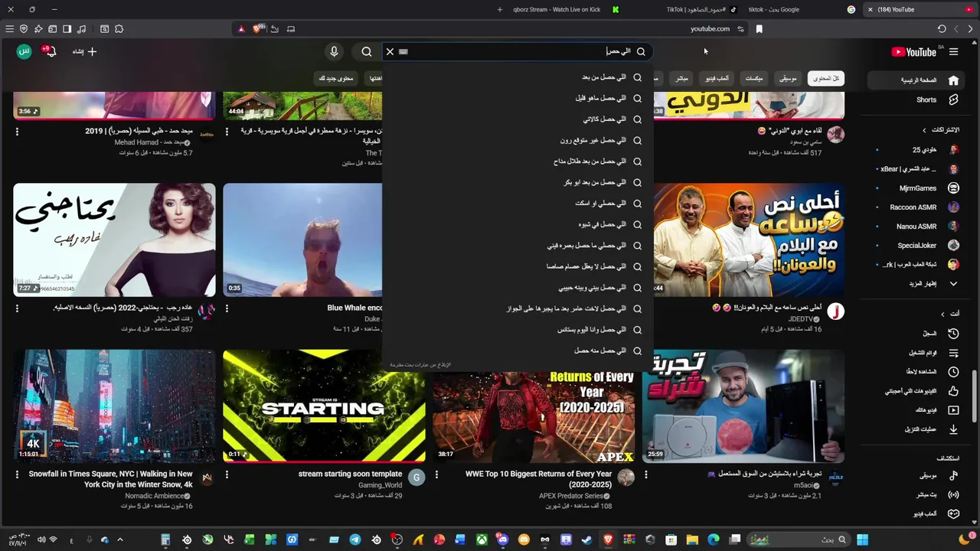Choose suggestion اللي حصل من بعد

point(518,77)
